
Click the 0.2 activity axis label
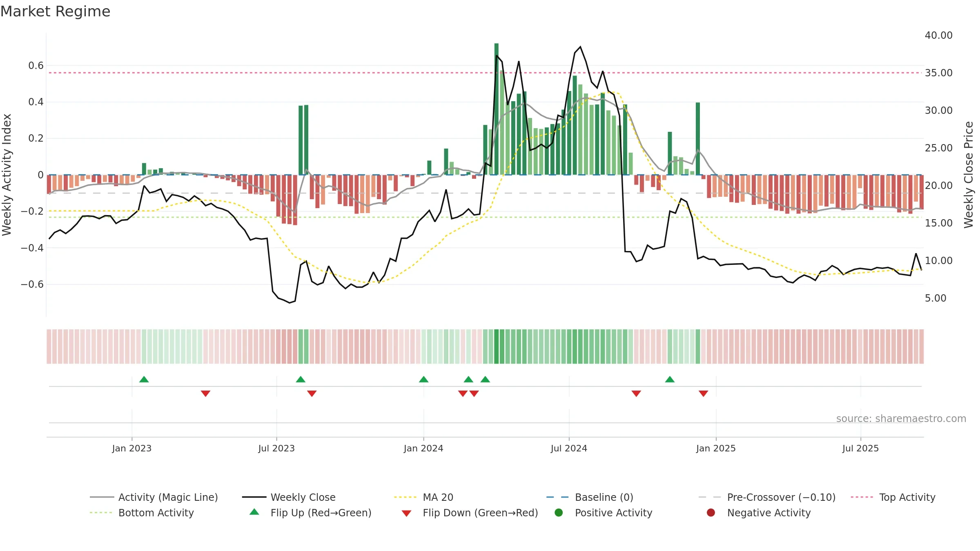tap(36, 138)
